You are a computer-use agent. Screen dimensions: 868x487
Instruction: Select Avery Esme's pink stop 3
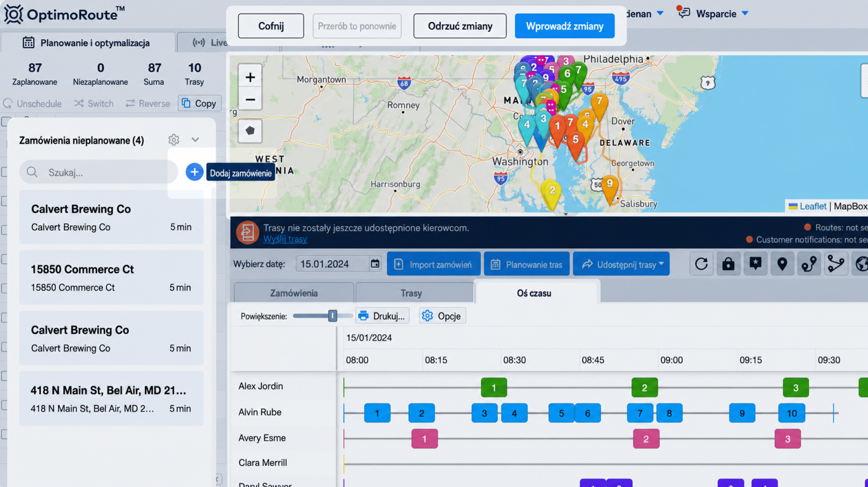(x=787, y=439)
